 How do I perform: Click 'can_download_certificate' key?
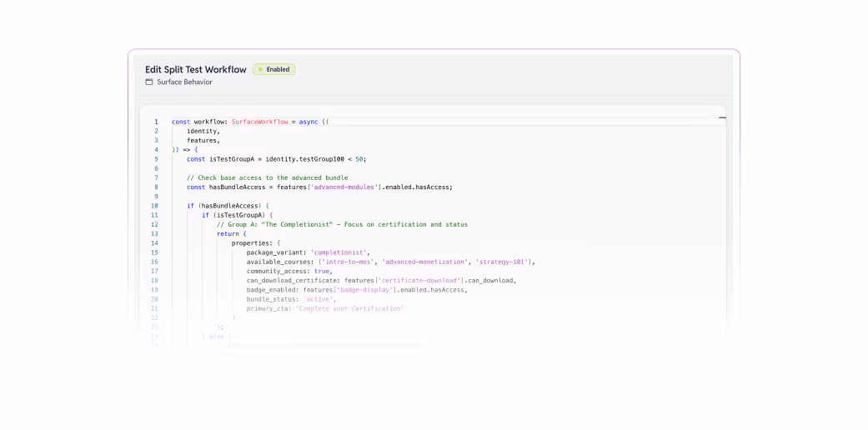292,281
